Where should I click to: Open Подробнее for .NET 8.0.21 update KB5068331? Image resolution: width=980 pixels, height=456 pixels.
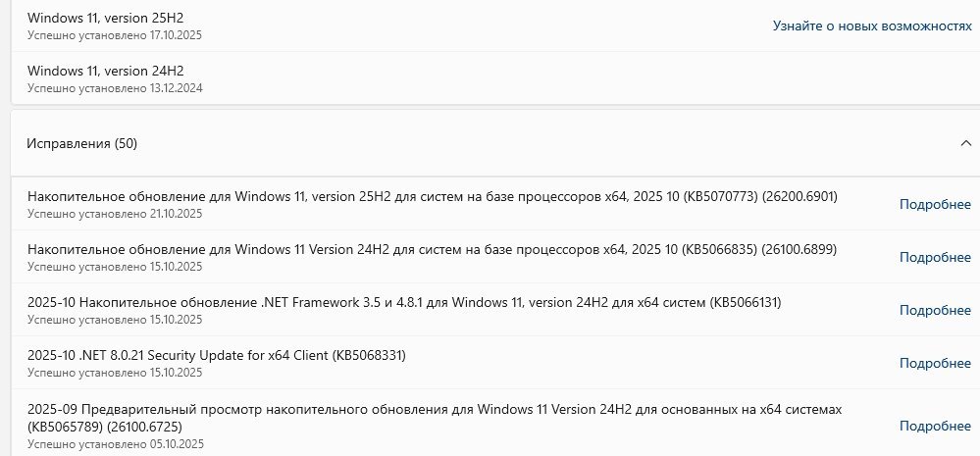click(x=935, y=363)
